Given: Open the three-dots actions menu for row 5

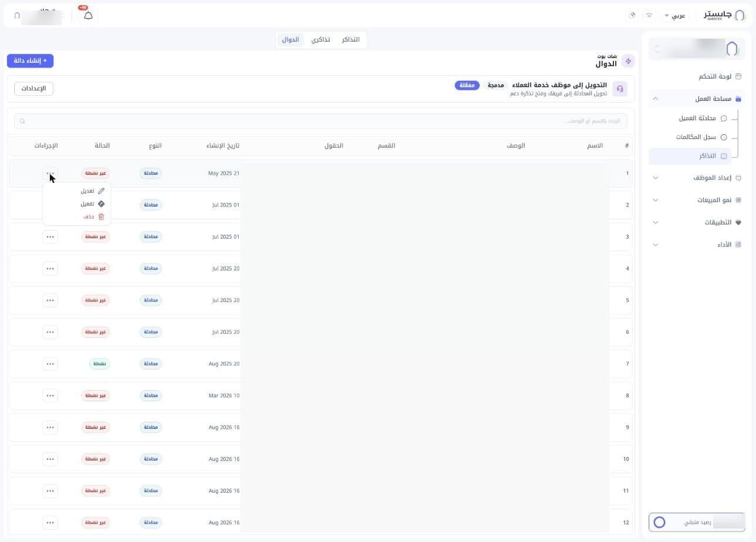Looking at the screenshot, I should pyautogui.click(x=50, y=300).
